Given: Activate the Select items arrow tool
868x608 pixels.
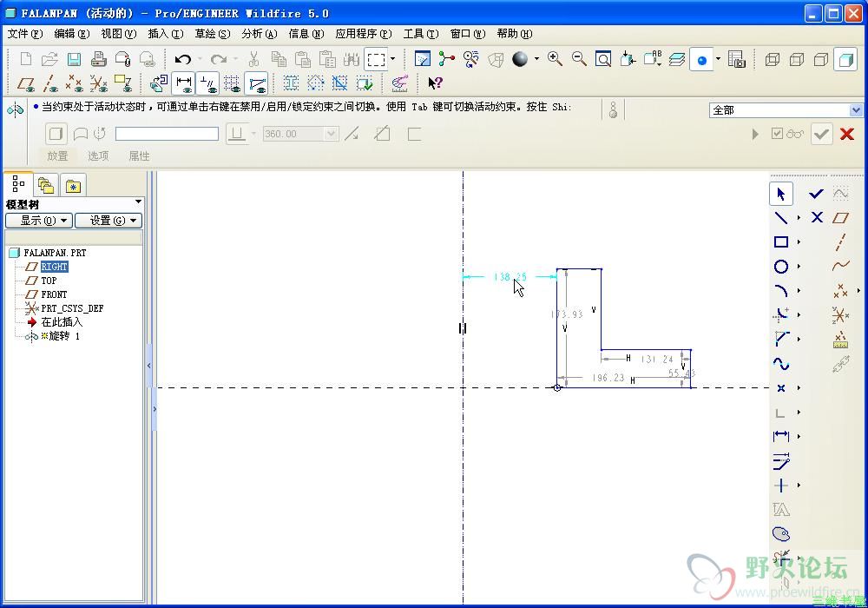Looking at the screenshot, I should tap(780, 194).
